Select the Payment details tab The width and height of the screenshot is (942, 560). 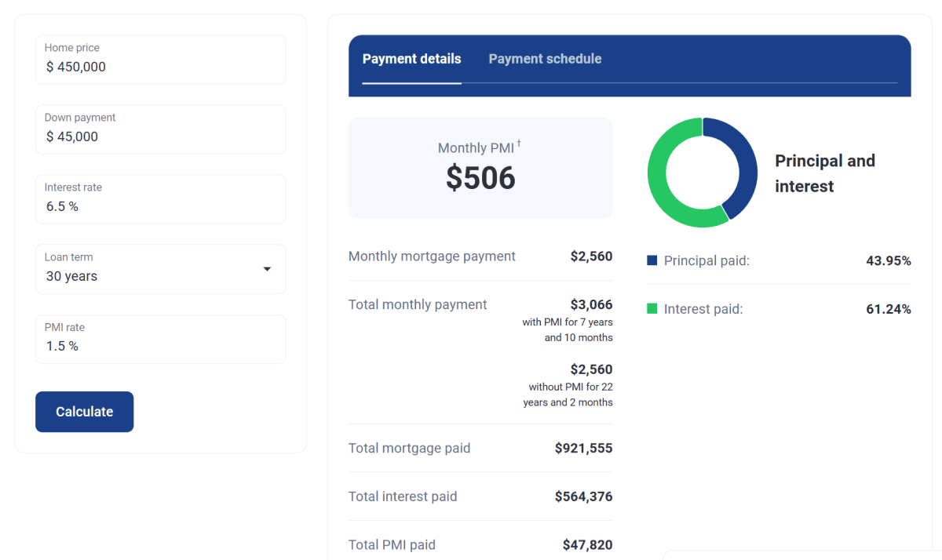(x=411, y=59)
